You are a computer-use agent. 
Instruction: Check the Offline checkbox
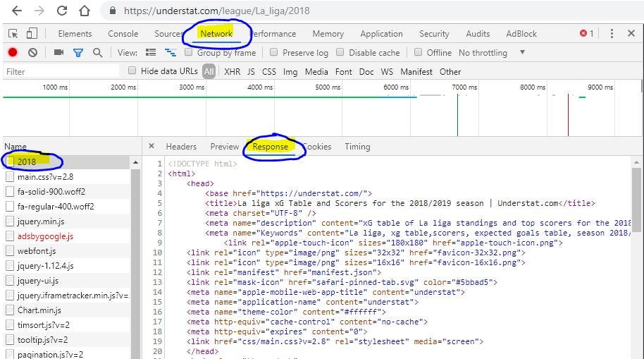pyautogui.click(x=418, y=51)
